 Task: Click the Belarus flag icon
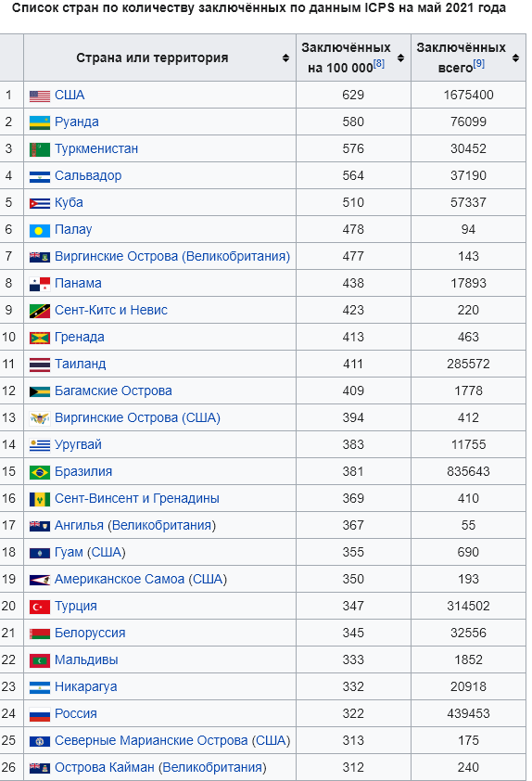pyautogui.click(x=40, y=634)
